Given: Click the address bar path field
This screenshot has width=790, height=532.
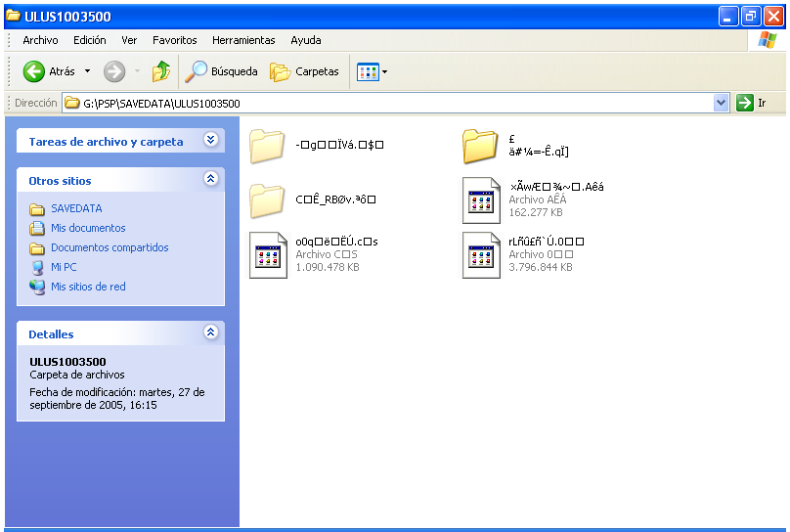Looking at the screenshot, I should [391, 103].
